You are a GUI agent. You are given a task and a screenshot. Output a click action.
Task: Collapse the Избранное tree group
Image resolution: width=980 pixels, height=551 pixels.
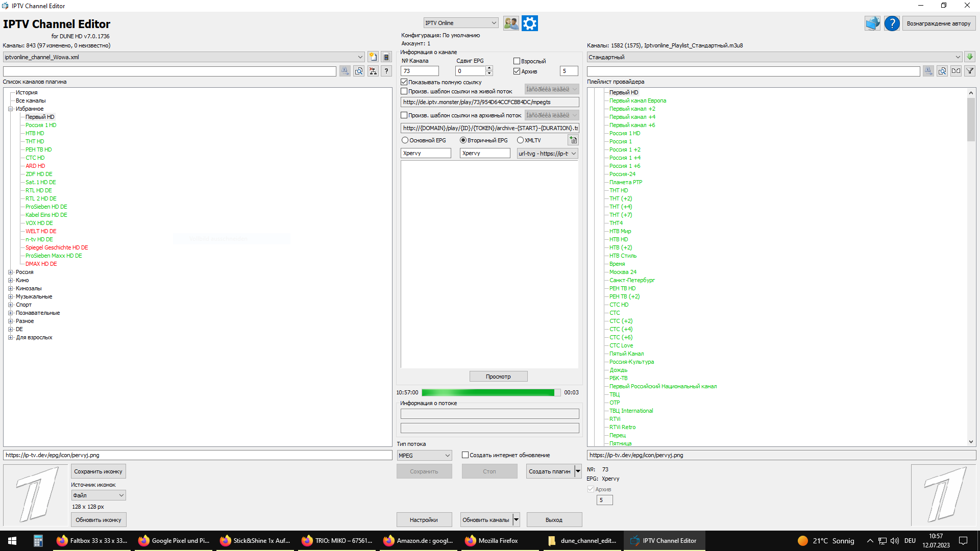pyautogui.click(x=11, y=109)
